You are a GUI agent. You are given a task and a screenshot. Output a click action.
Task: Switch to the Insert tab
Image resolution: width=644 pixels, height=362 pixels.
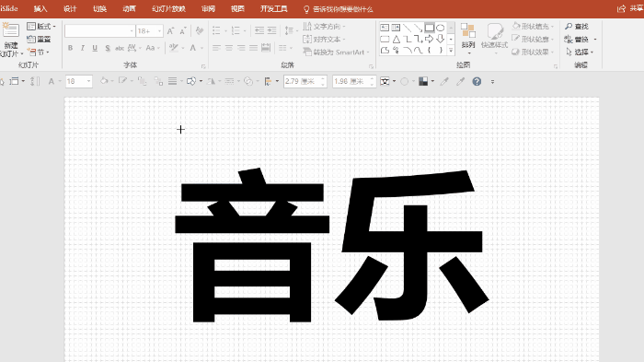(40, 8)
